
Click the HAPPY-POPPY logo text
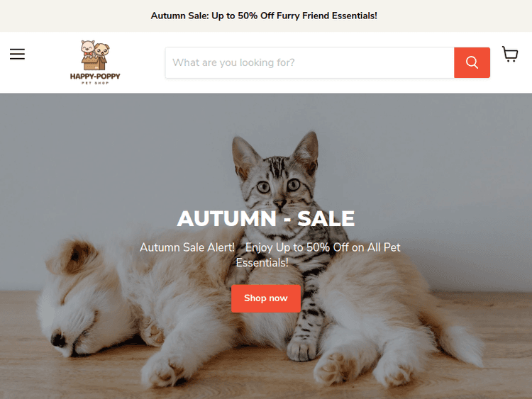[x=95, y=77]
